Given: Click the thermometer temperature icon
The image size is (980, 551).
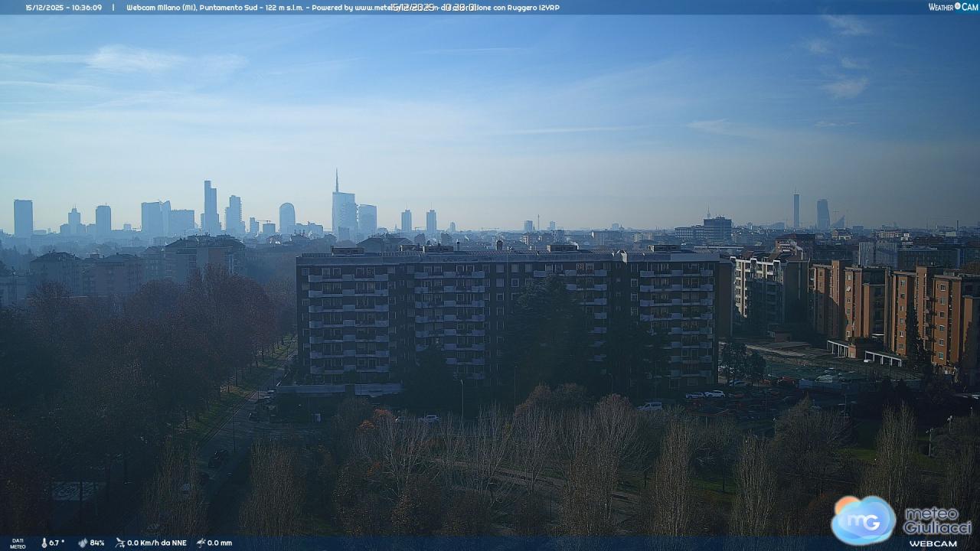Looking at the screenshot, I should (44, 543).
